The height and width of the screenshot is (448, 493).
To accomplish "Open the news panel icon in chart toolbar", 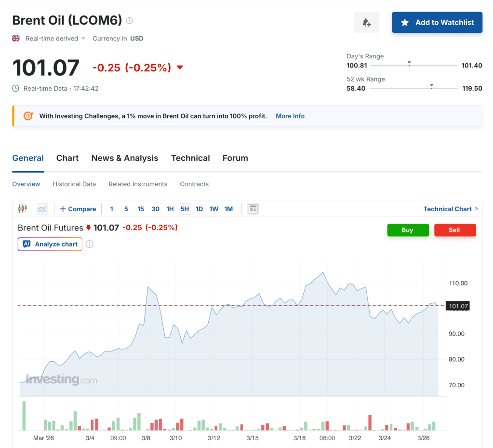I will (x=253, y=209).
